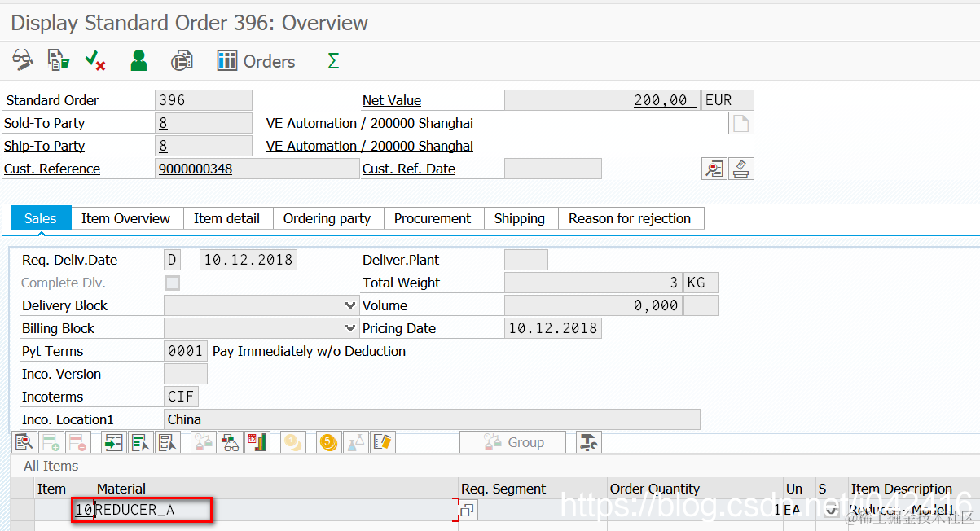
Task: Click the Net Value amount 200,00
Action: point(602,100)
